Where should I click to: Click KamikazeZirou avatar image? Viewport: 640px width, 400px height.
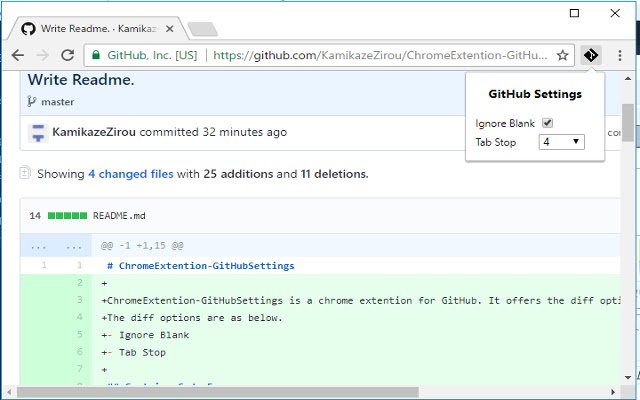[x=38, y=133]
